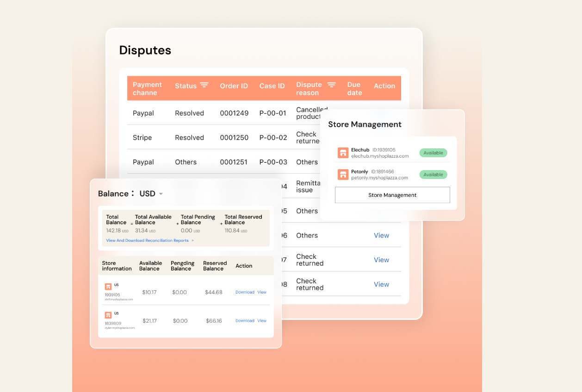Click the Store Management button
The image size is (582, 392).
point(392,195)
